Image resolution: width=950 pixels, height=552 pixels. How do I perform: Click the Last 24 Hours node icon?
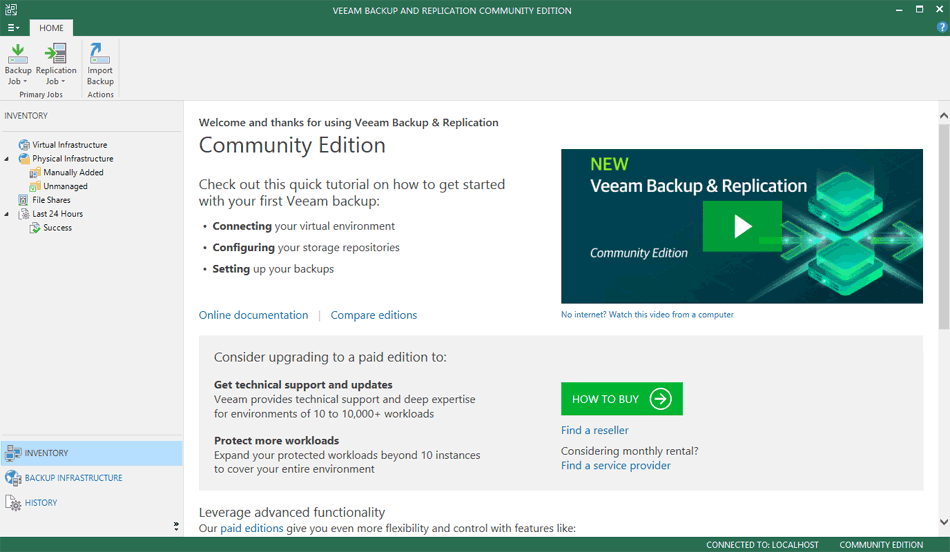(x=24, y=214)
